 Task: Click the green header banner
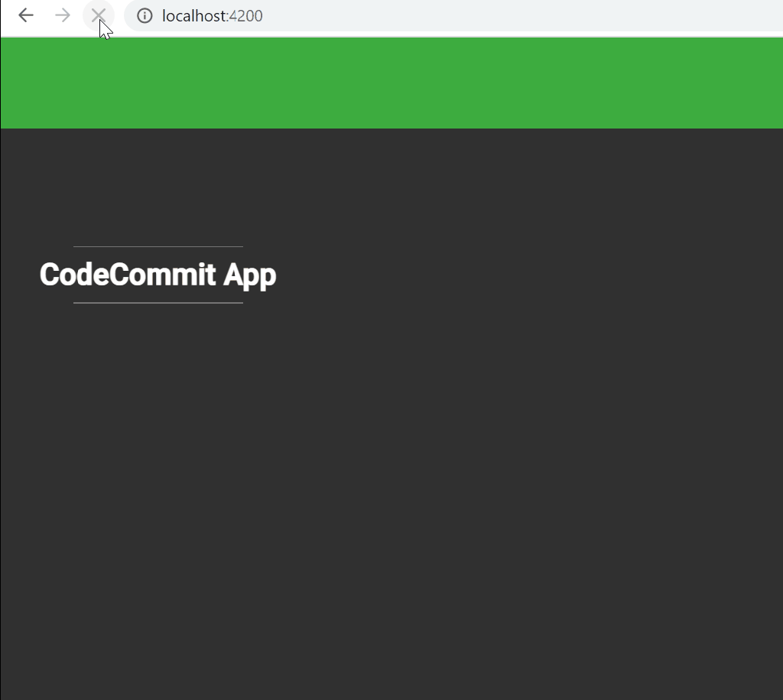391,83
